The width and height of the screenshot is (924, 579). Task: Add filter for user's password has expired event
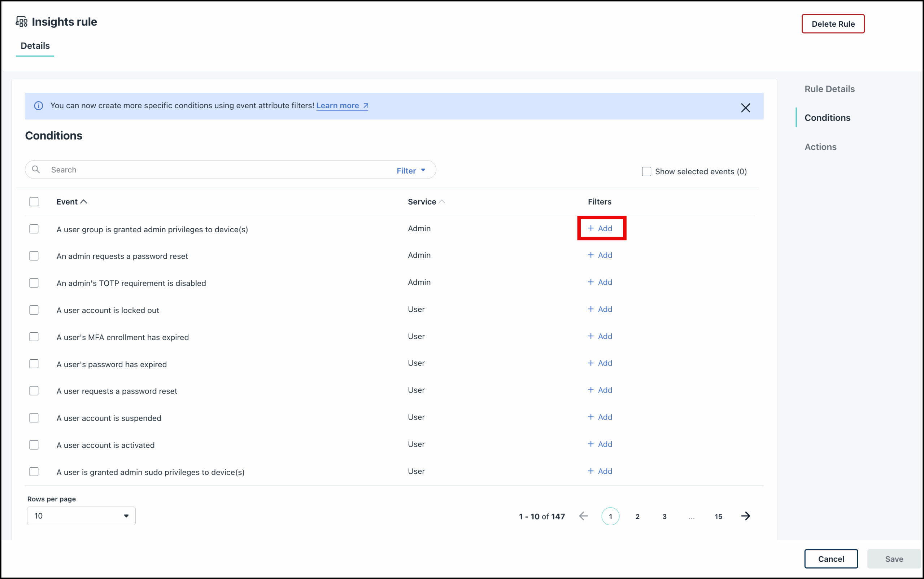coord(600,363)
